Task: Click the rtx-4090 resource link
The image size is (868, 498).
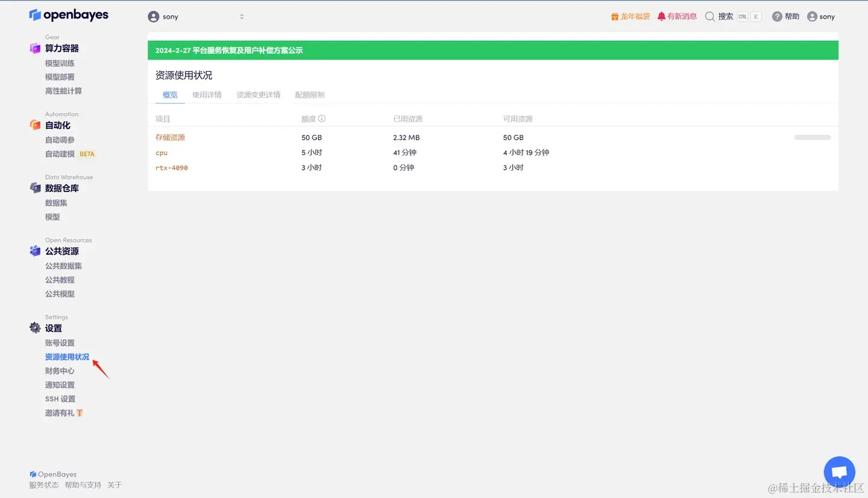Action: click(172, 167)
